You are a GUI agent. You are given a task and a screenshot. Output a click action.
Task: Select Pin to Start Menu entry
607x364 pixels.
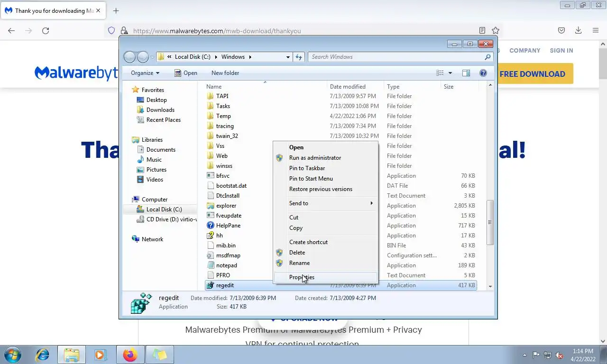(x=325, y=179)
